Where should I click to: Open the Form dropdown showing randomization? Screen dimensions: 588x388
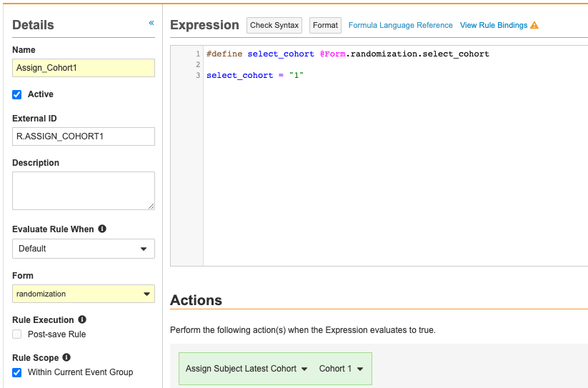click(84, 294)
